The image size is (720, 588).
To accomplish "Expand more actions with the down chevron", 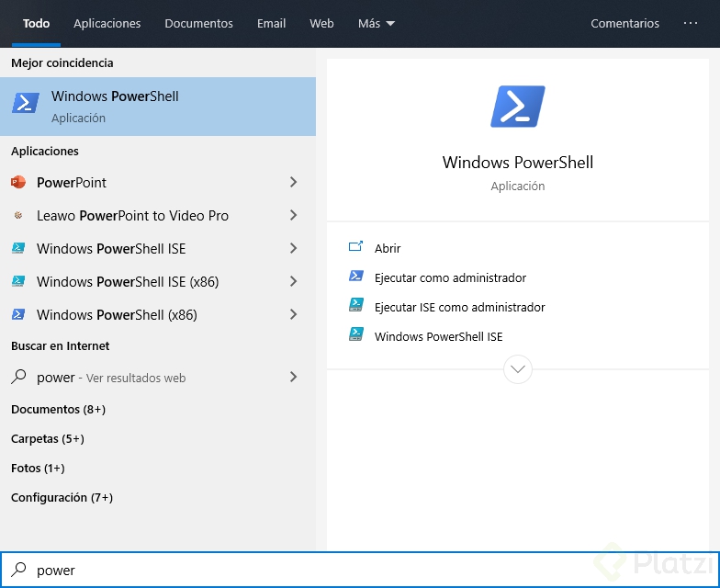I will (518, 369).
